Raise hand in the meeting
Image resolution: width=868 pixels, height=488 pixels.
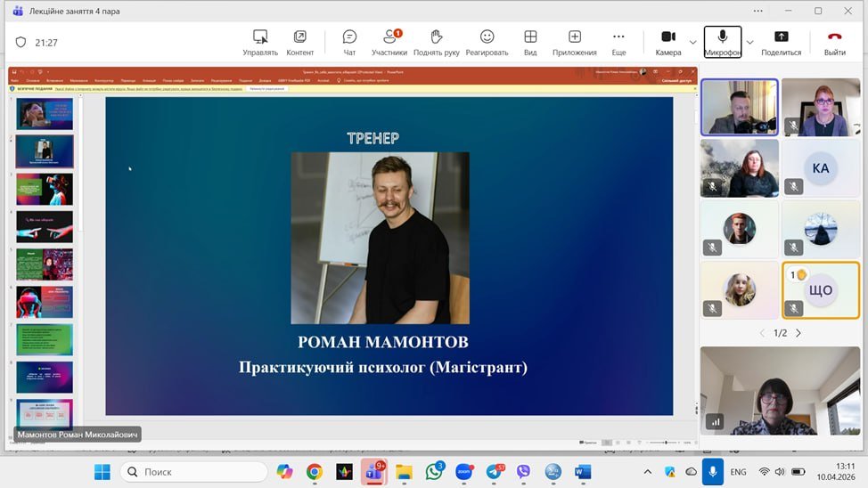pyautogui.click(x=437, y=42)
